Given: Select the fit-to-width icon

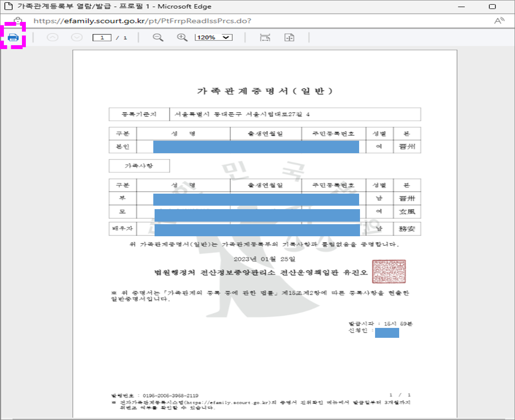Looking at the screenshot, I should (x=265, y=37).
